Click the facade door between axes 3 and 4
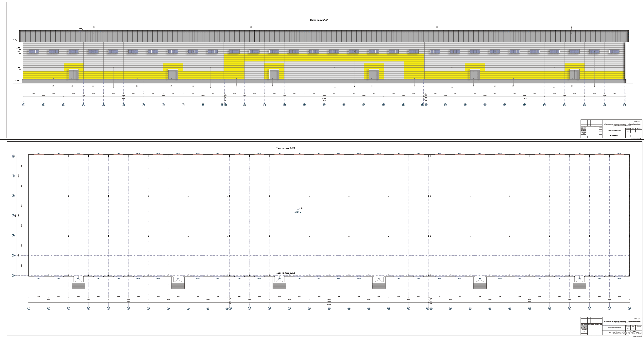 pos(74,75)
